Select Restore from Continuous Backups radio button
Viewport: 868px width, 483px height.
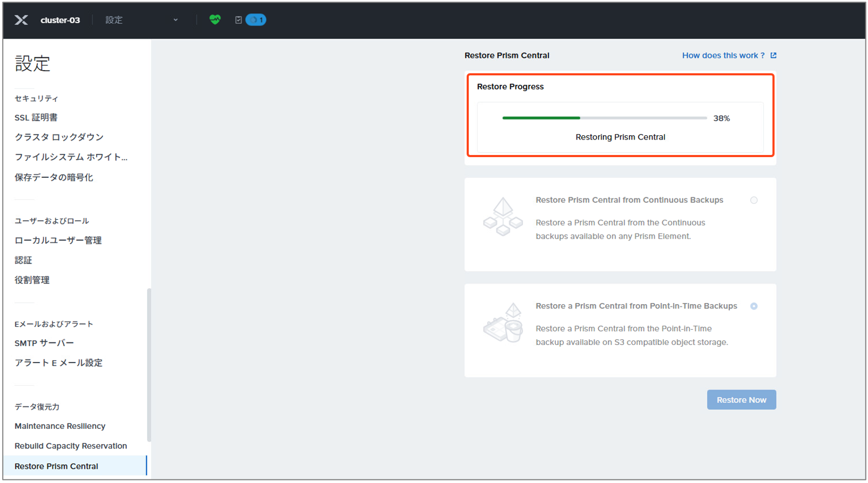pos(754,200)
